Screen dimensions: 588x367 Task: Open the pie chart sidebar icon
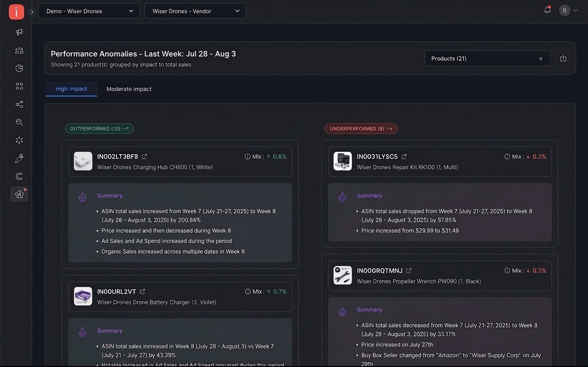click(19, 68)
